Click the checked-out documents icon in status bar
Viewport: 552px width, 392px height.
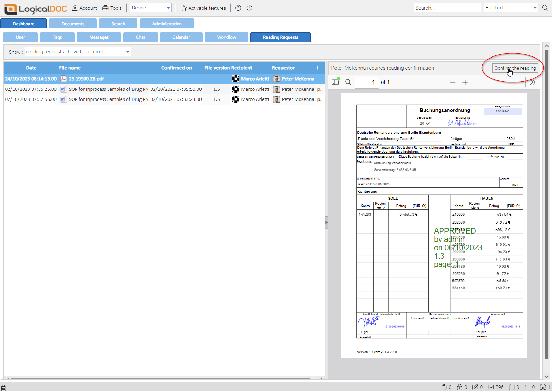point(475,387)
